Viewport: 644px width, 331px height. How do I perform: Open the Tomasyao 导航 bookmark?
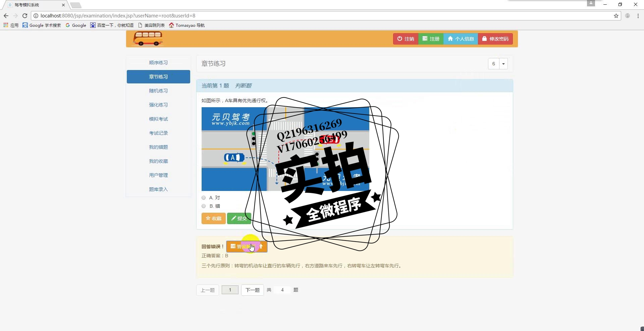[x=187, y=25]
